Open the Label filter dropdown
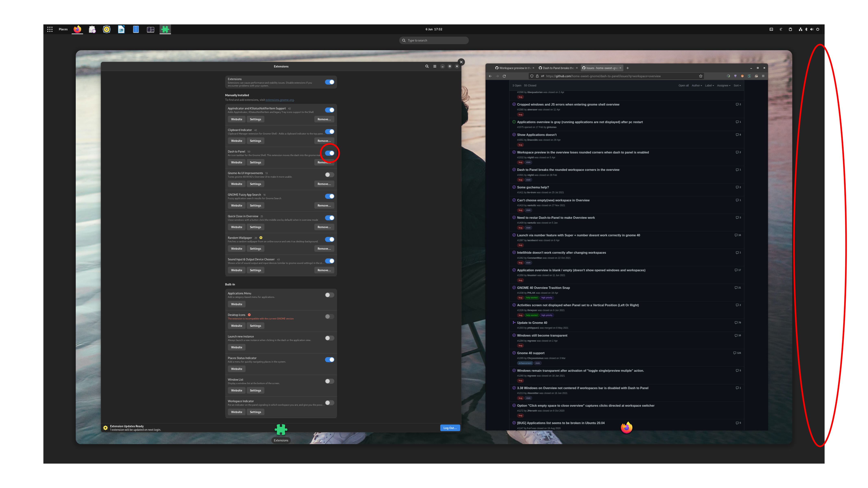 pos(709,86)
